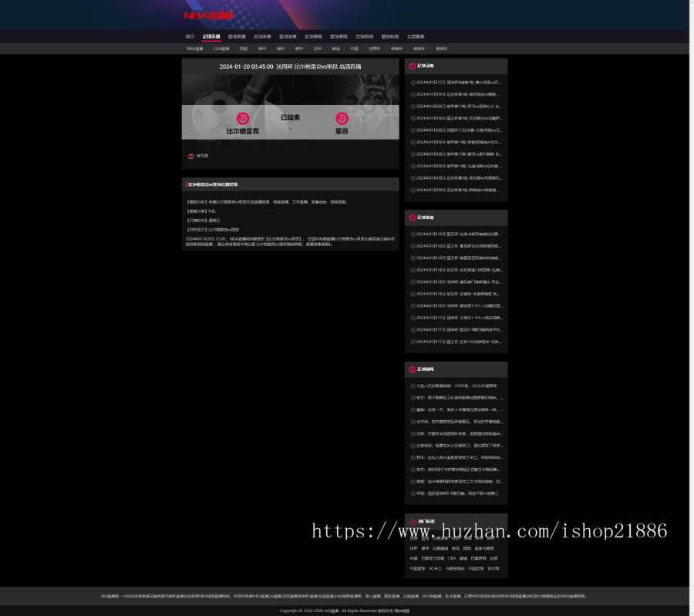Viewport: 694px width, 616px height.
Task: Click clock icon beside 法国杯1/32决赛 replay
Action: click(413, 130)
